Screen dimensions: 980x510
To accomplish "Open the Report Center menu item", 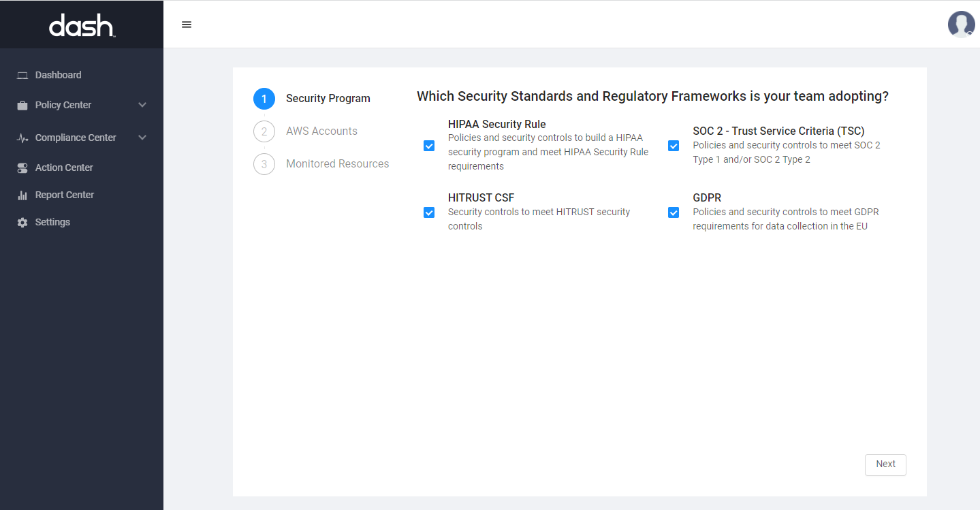I will [x=65, y=195].
